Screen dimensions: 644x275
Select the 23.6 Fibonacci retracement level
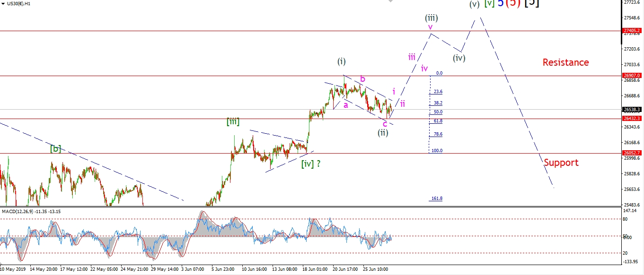click(x=438, y=92)
